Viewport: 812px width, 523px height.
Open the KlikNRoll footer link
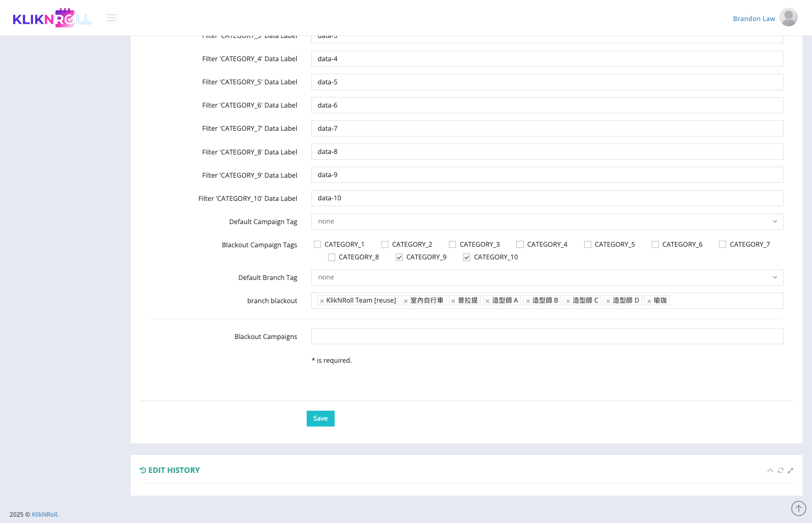click(44, 515)
